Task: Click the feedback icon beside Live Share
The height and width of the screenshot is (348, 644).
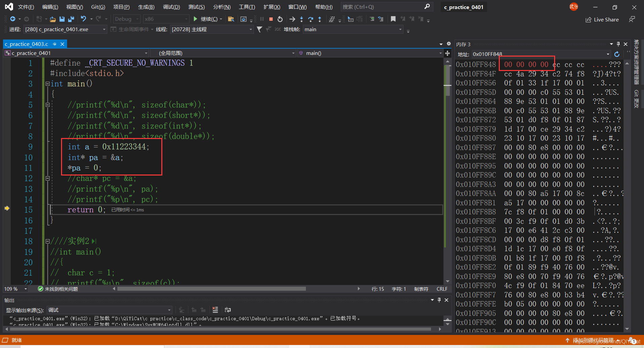Action: (x=632, y=19)
